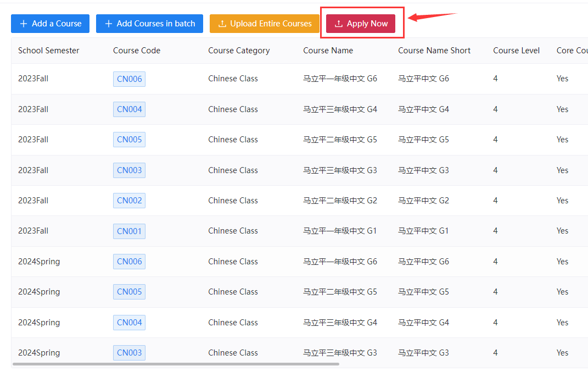
Task: Select the CN005 tag in 2024Spring row
Action: (x=129, y=292)
